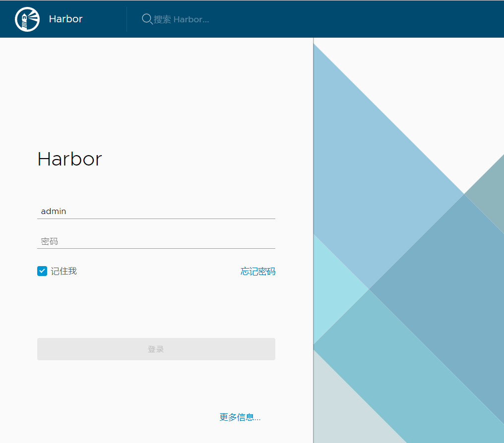Click the 登录 login button

point(156,349)
